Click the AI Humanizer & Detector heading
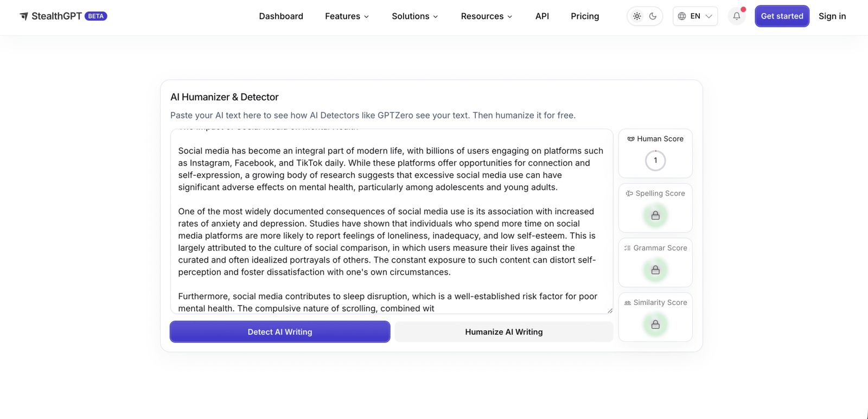Viewport: 868px width, 419px height. [x=225, y=97]
